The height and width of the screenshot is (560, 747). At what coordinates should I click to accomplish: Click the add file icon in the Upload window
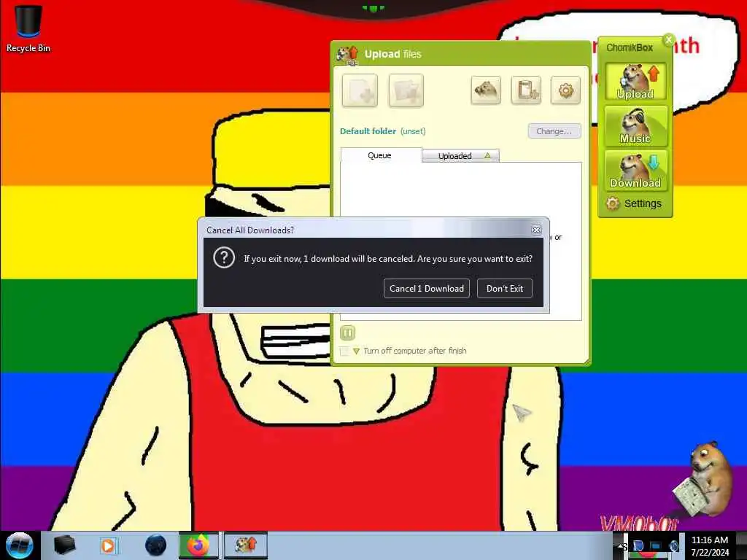360,90
